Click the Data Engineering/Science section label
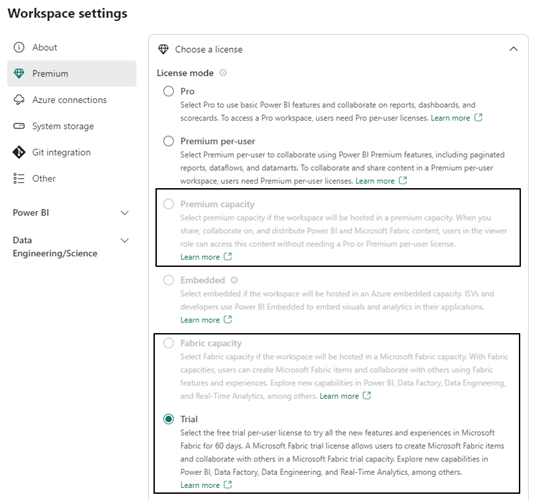534x501 pixels. pyautogui.click(x=55, y=247)
